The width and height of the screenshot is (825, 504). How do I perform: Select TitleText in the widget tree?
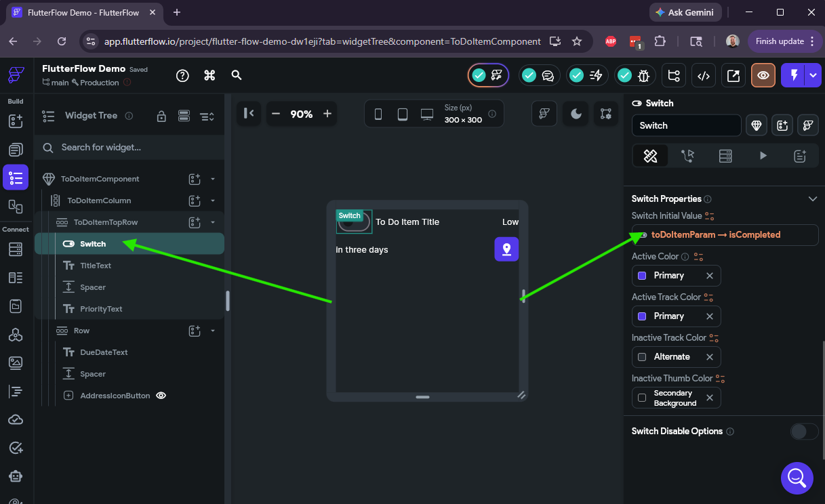pos(96,266)
